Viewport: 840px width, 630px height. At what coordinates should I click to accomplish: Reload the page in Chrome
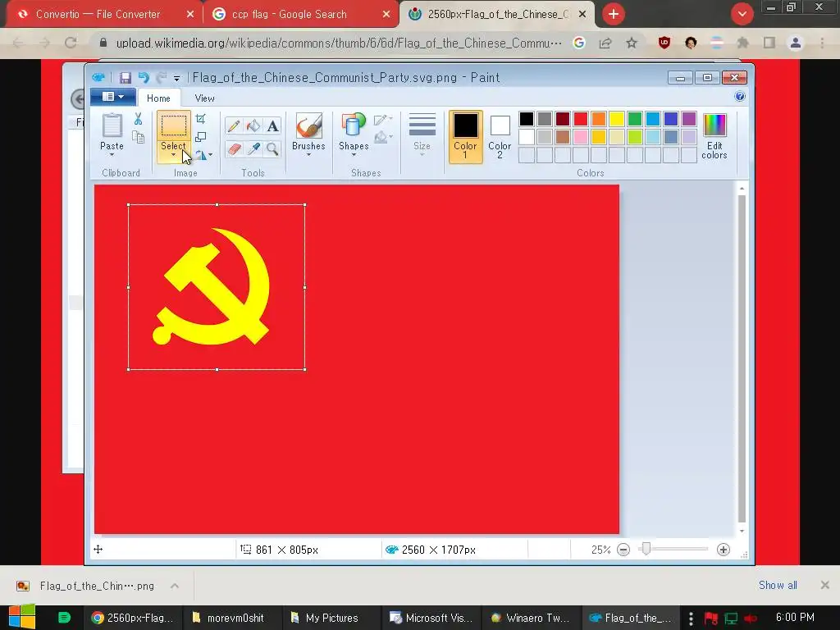(71, 43)
